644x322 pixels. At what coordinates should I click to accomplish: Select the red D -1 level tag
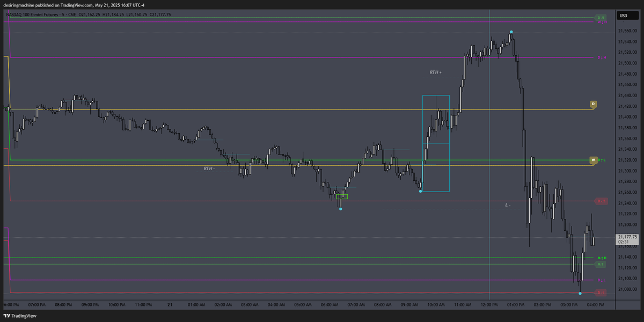[x=601, y=292]
